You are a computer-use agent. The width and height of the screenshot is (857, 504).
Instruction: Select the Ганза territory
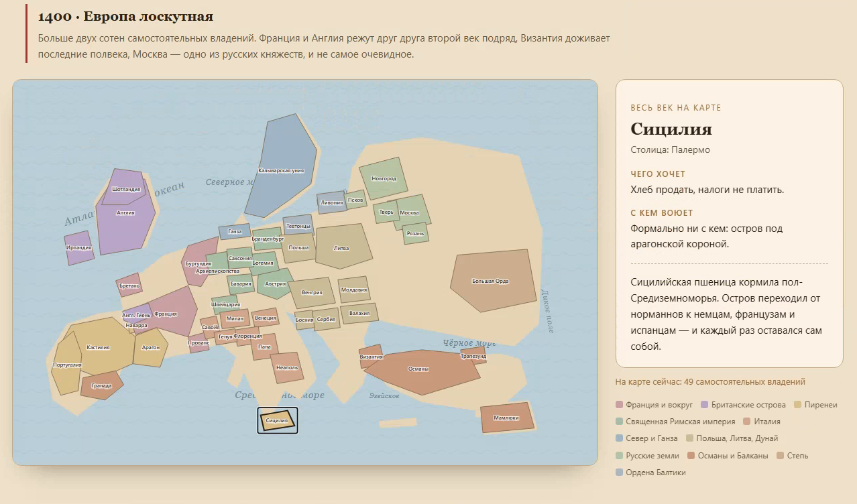pyautogui.click(x=235, y=232)
